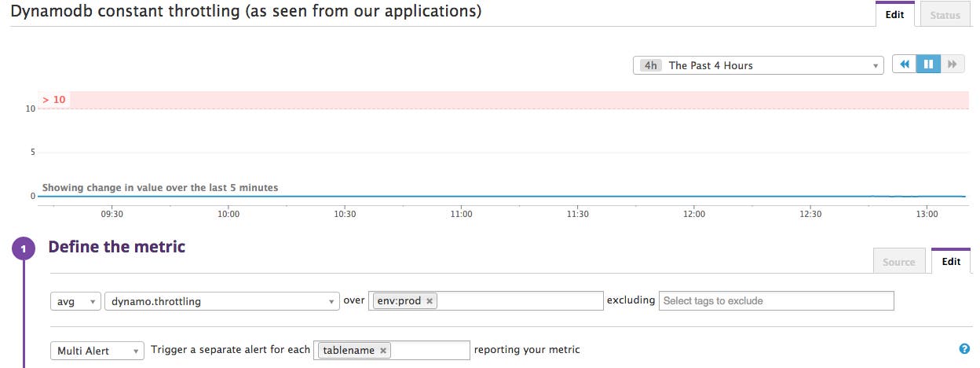Pause the live graph updates
980x368 pixels.
click(928, 65)
